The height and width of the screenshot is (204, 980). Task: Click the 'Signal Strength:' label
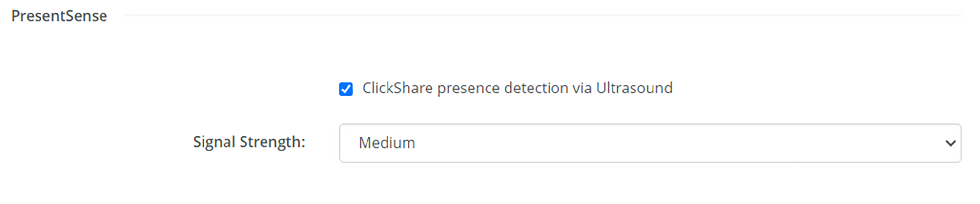pyautogui.click(x=249, y=142)
